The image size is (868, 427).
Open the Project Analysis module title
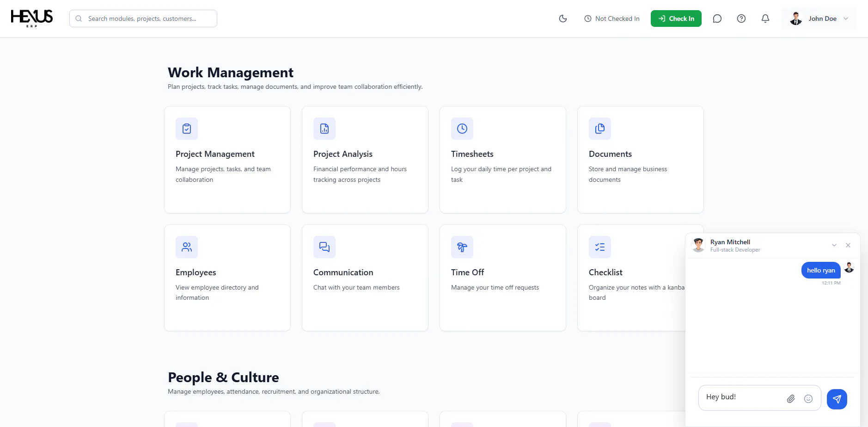pos(343,154)
